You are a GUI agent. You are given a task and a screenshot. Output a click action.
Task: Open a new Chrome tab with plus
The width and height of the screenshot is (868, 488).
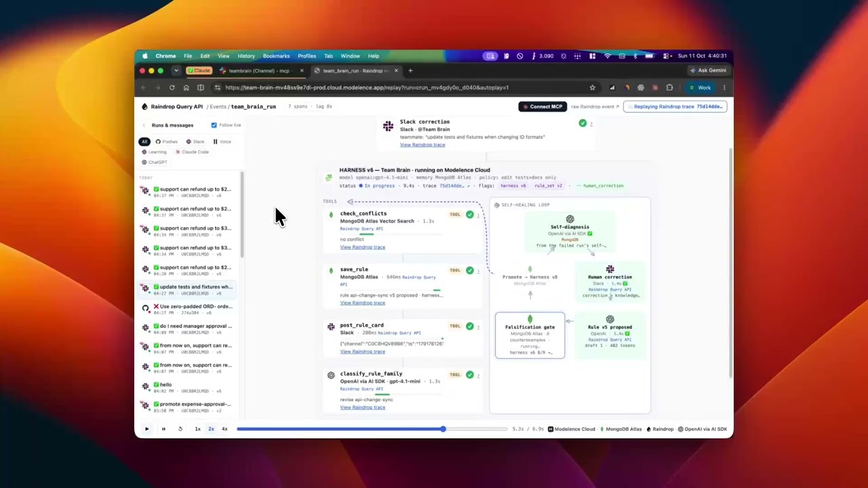pos(410,70)
